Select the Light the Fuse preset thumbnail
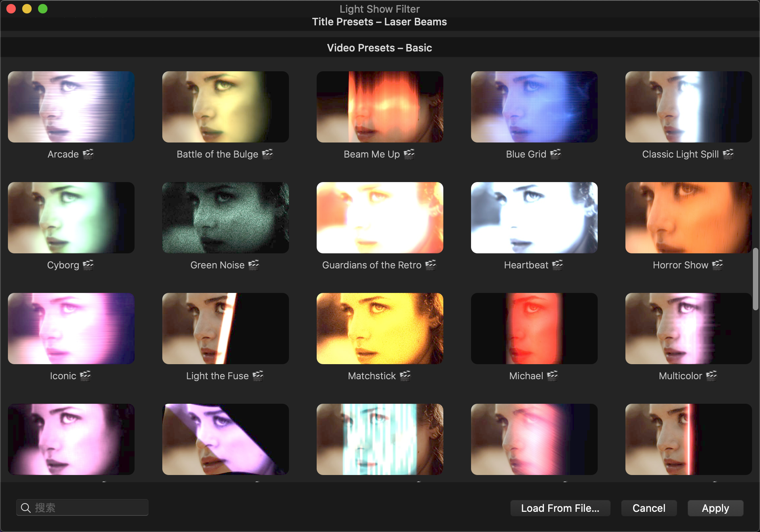Viewport: 760px width, 532px height. tap(226, 329)
